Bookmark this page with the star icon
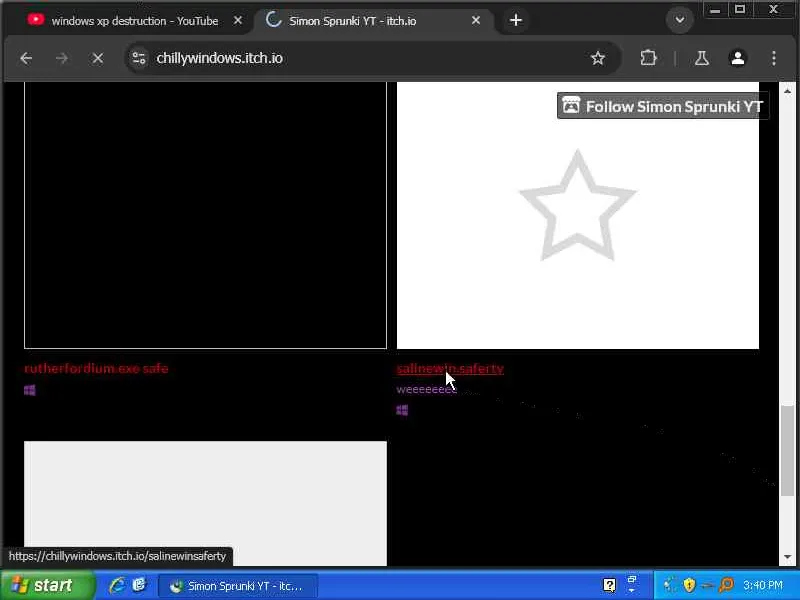The height and width of the screenshot is (600, 800). [597, 58]
